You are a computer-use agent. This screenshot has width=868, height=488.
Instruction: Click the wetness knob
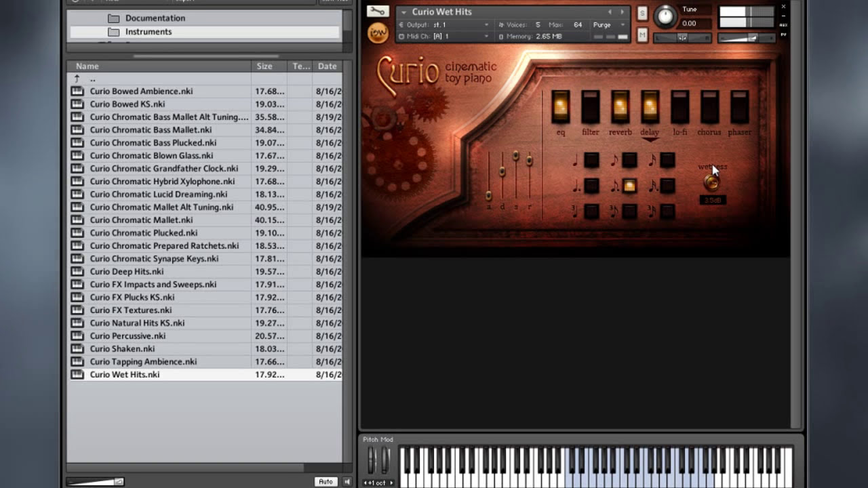tap(711, 182)
